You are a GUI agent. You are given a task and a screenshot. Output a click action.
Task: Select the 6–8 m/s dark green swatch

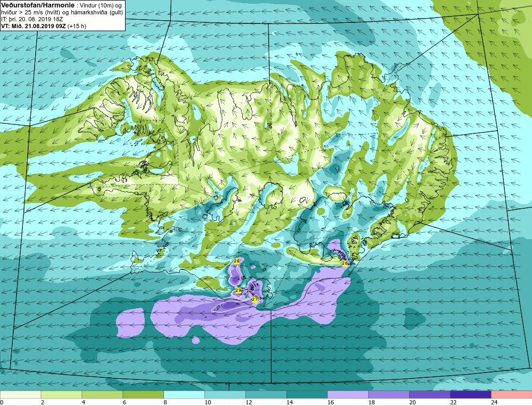pos(143,395)
